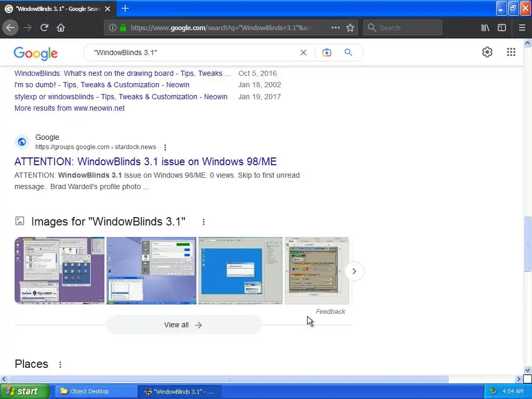Screen dimensions: 532x399
Task: Open the fourth tan skin thumbnail
Action: click(x=316, y=271)
